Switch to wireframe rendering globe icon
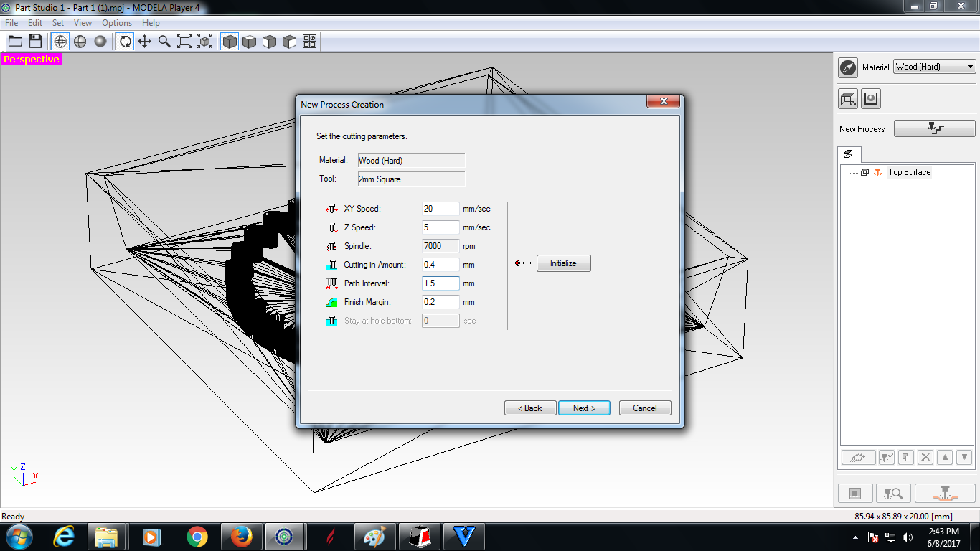980x551 pixels. click(x=60, y=42)
